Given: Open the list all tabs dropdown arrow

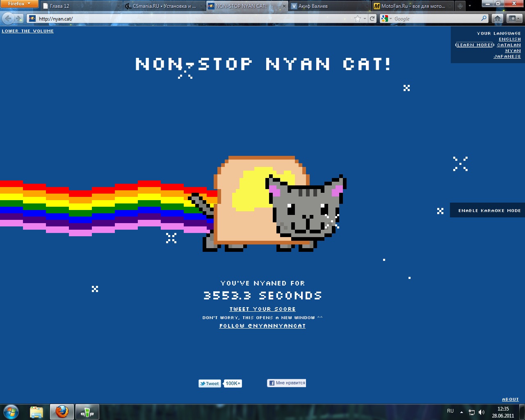Looking at the screenshot, I should (x=470, y=6).
